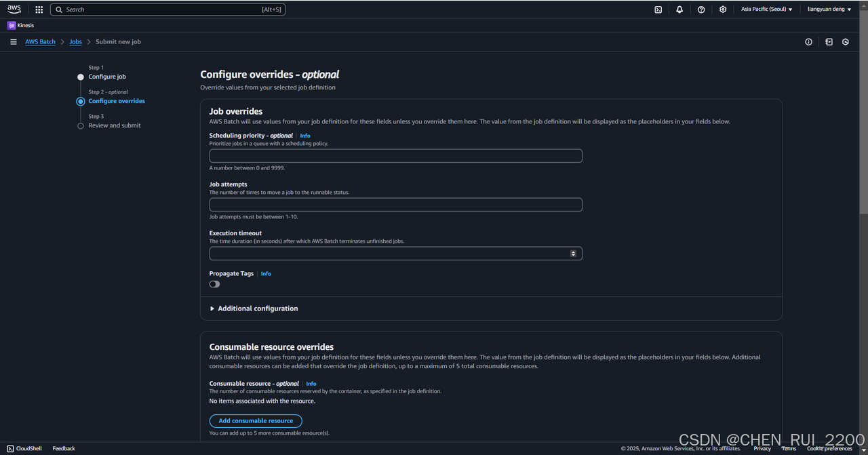Toggle the side navigation hamburger menu

click(14, 42)
